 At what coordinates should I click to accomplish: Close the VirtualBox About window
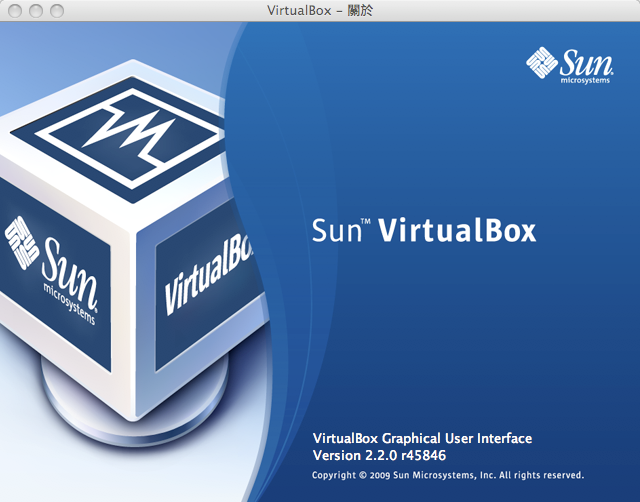(x=15, y=11)
